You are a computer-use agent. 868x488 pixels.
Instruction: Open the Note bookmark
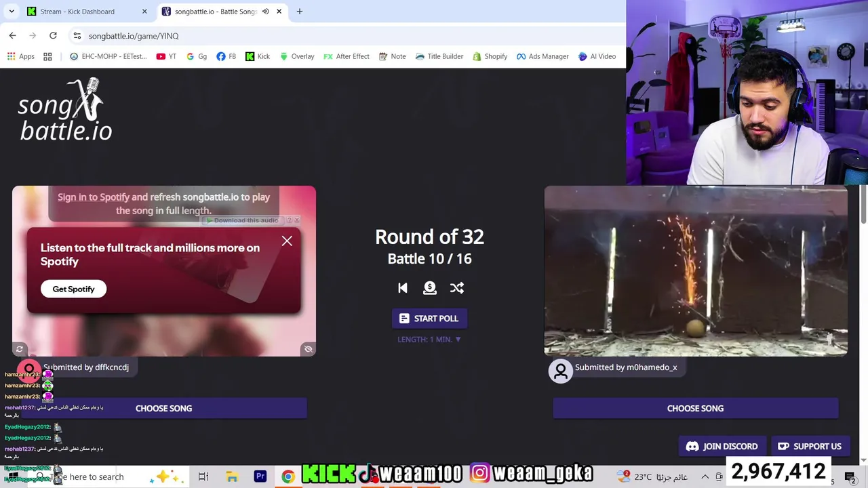tap(392, 56)
